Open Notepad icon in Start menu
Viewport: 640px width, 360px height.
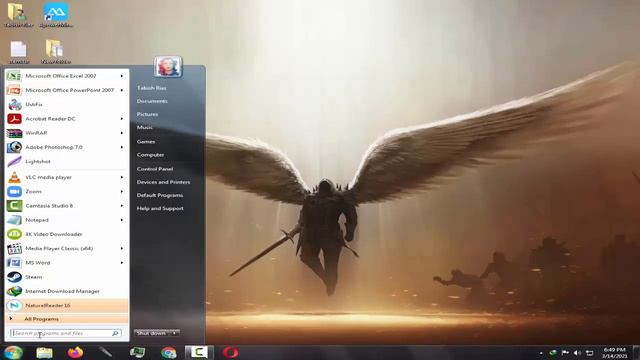click(14, 220)
